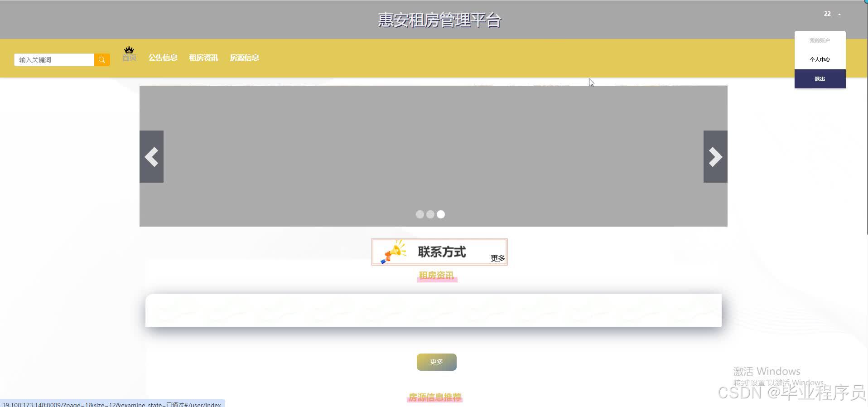Image resolution: width=868 pixels, height=407 pixels.
Task: Click the carousel banner image
Action: click(x=434, y=156)
